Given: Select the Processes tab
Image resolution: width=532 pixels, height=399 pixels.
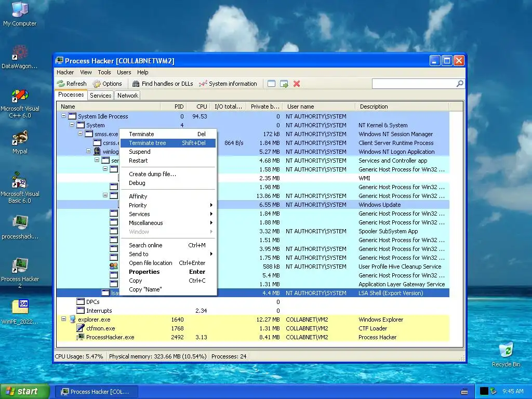Looking at the screenshot, I should click(71, 95).
